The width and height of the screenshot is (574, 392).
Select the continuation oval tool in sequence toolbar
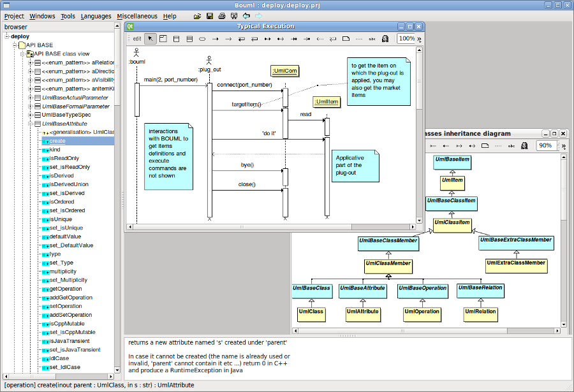point(202,39)
